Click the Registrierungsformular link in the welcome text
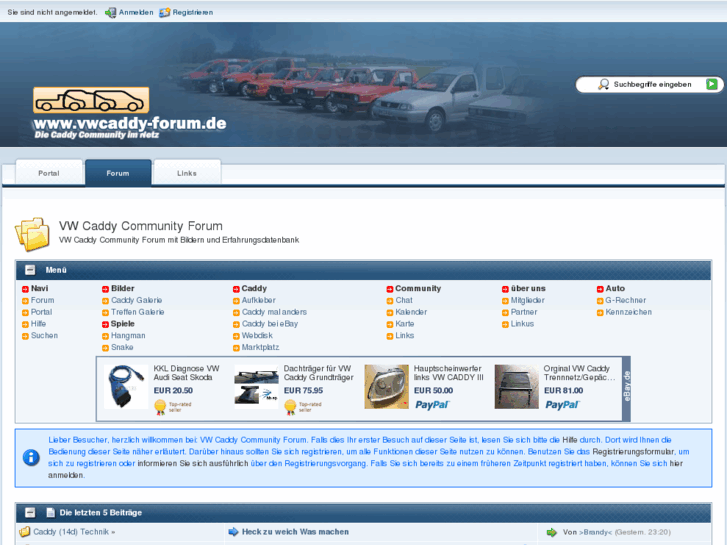727x545 pixels. point(634,452)
